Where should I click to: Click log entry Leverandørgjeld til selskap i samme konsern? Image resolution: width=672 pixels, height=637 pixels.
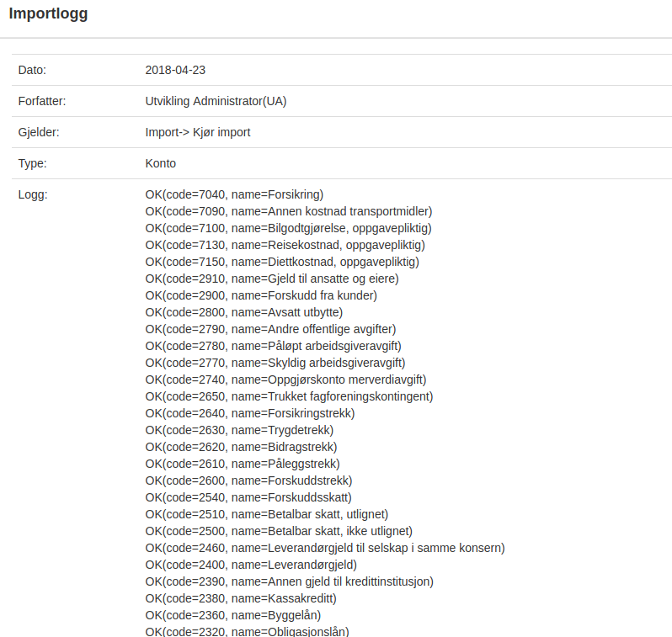click(x=325, y=549)
